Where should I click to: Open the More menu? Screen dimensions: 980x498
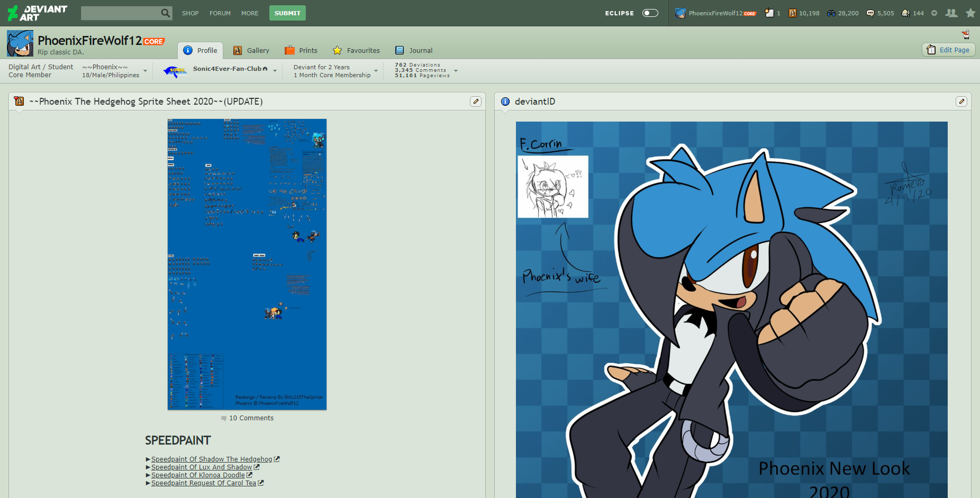pos(250,13)
